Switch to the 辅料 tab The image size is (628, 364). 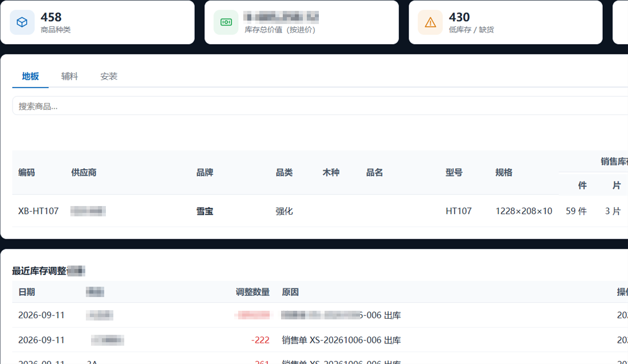(x=70, y=76)
